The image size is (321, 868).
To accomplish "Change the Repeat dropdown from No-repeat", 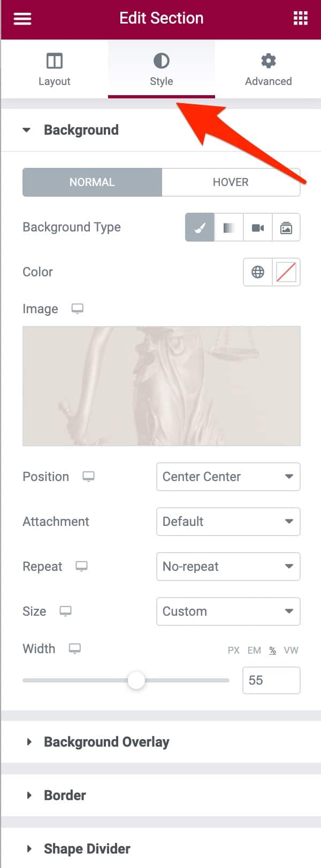I will pos(228,567).
